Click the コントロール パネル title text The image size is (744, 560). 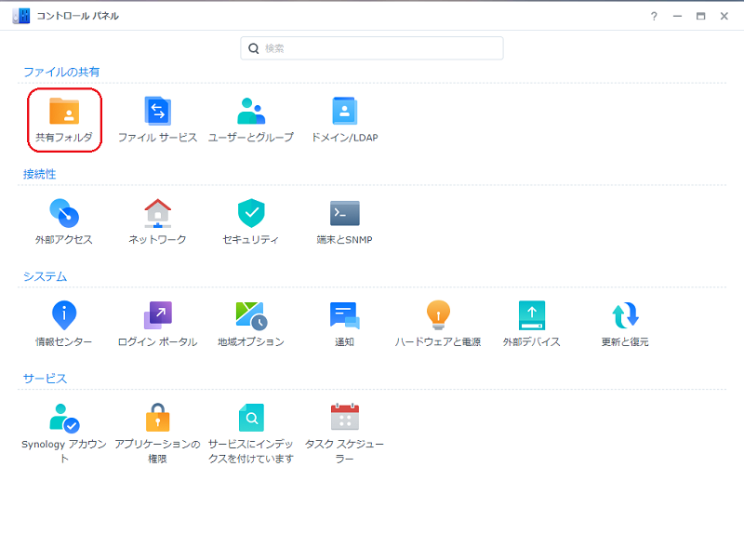(x=78, y=16)
